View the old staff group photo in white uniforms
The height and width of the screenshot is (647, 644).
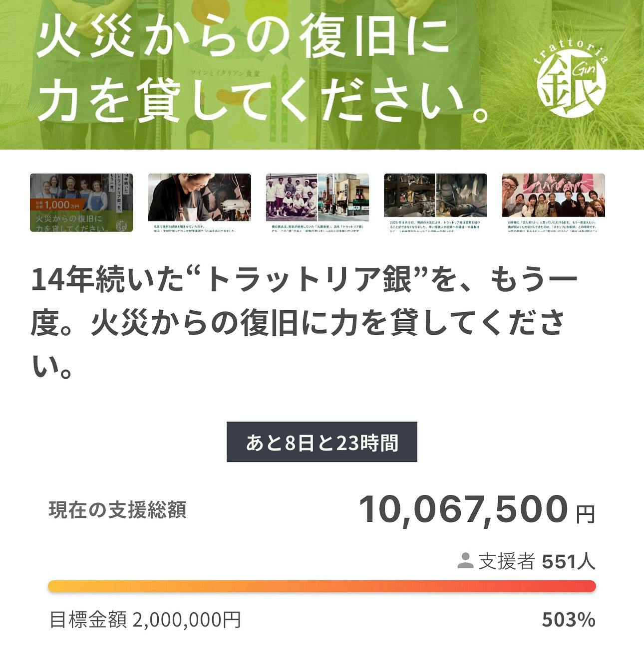292,198
